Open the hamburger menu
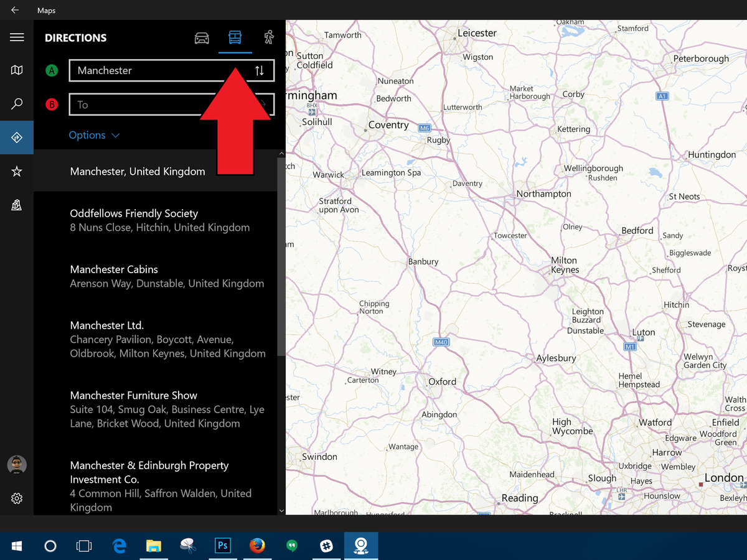747x560 pixels. pos(17,37)
